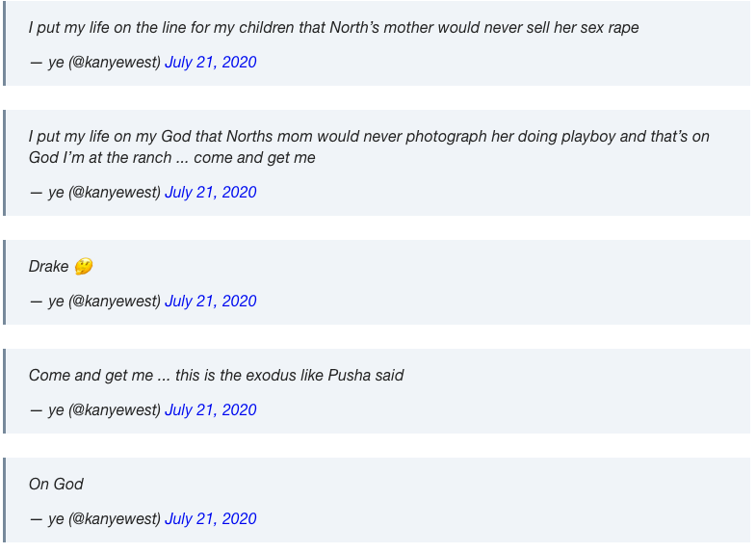Open date link under 'On God' tweet

click(210, 518)
